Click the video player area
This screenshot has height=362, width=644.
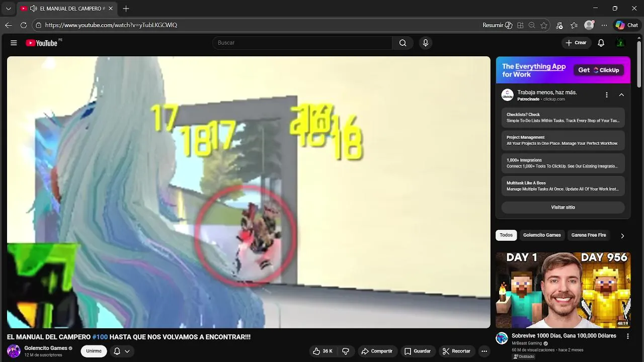tap(249, 192)
